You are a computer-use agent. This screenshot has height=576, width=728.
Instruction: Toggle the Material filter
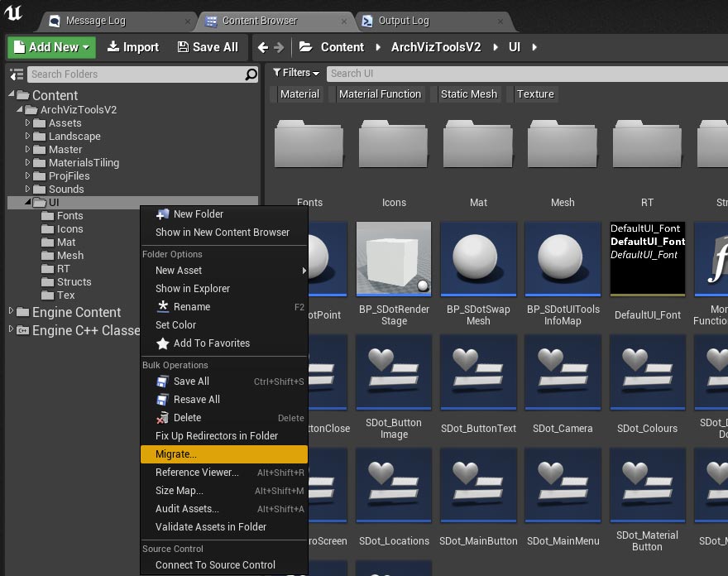click(x=296, y=94)
